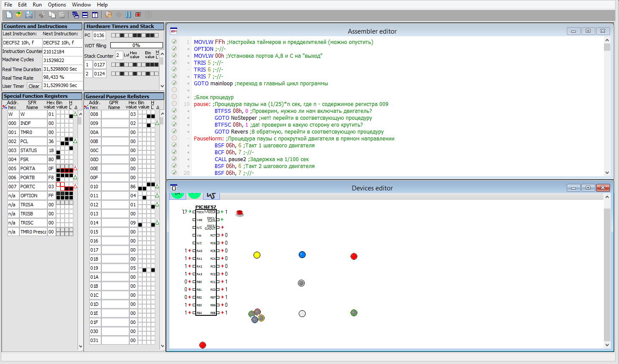
Task: Open the Run menu
Action: (x=38, y=5)
